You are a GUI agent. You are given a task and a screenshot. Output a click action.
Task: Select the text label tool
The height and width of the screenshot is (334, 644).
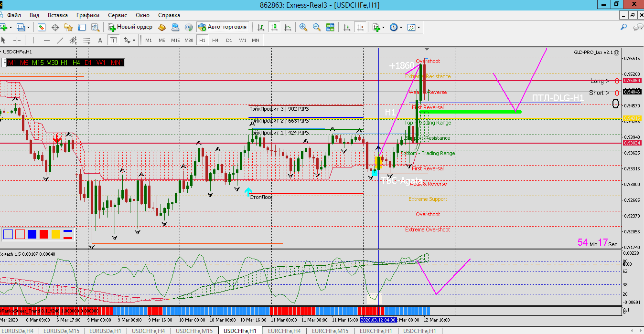(113, 40)
